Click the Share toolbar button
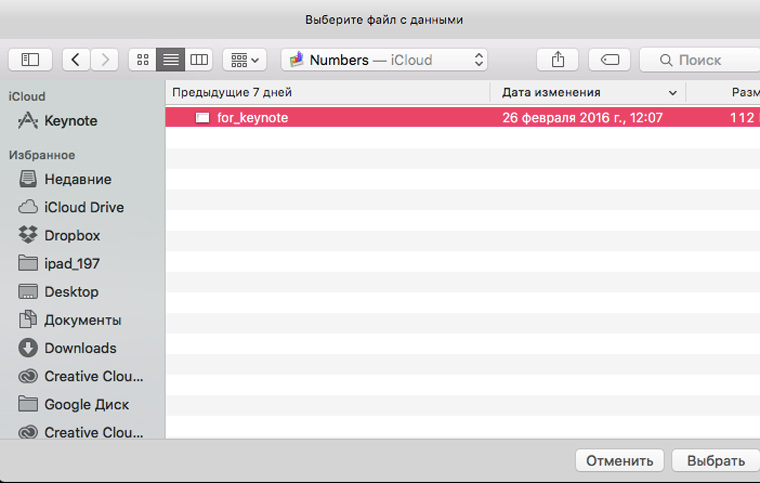Viewport: 760px width, 483px height. click(557, 60)
